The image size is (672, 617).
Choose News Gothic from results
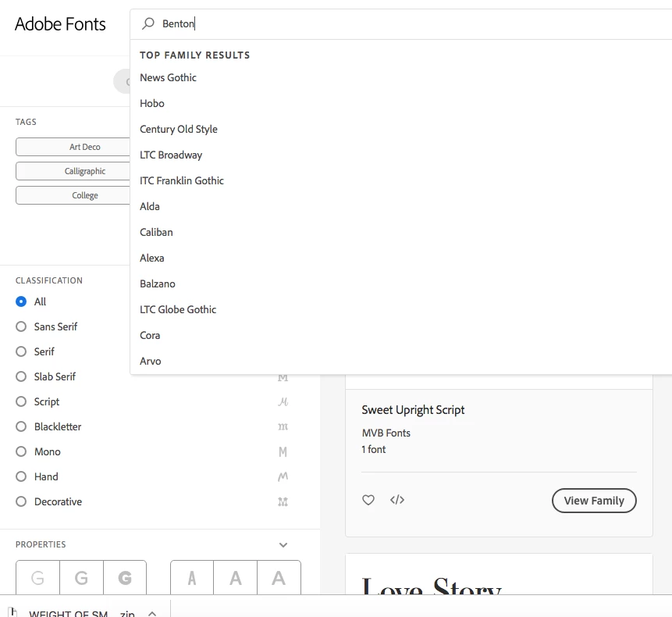168,77
